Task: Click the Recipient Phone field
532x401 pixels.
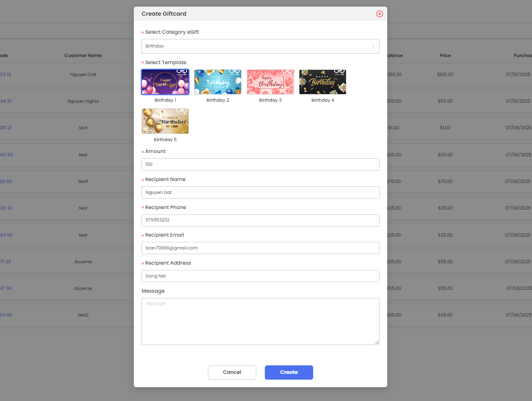Action: (x=260, y=220)
